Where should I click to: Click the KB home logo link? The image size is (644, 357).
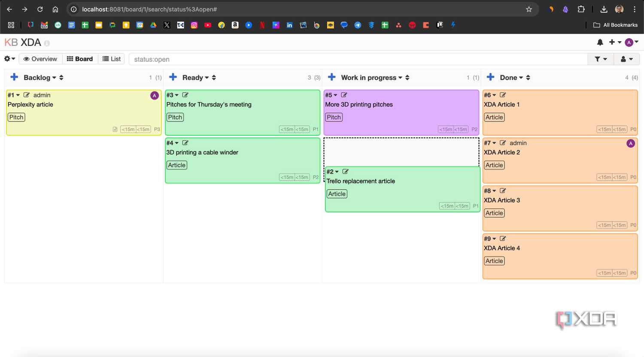tap(11, 42)
